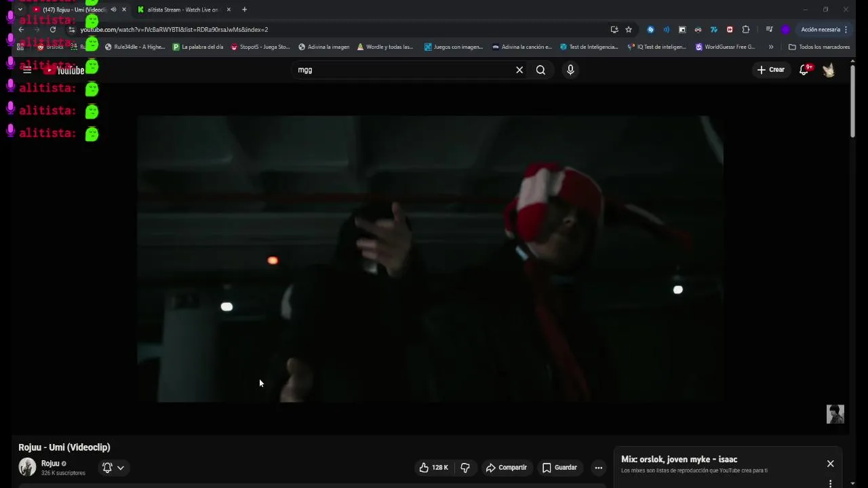Toggle subscription notification bell for Rojuu
Image resolution: width=868 pixels, height=488 pixels.
pos(107,468)
